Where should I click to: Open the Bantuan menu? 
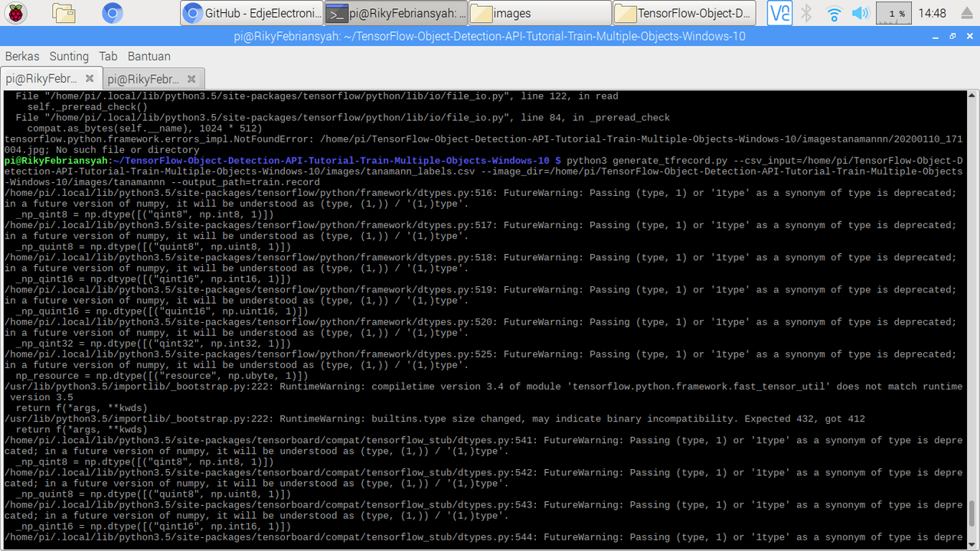pyautogui.click(x=149, y=56)
